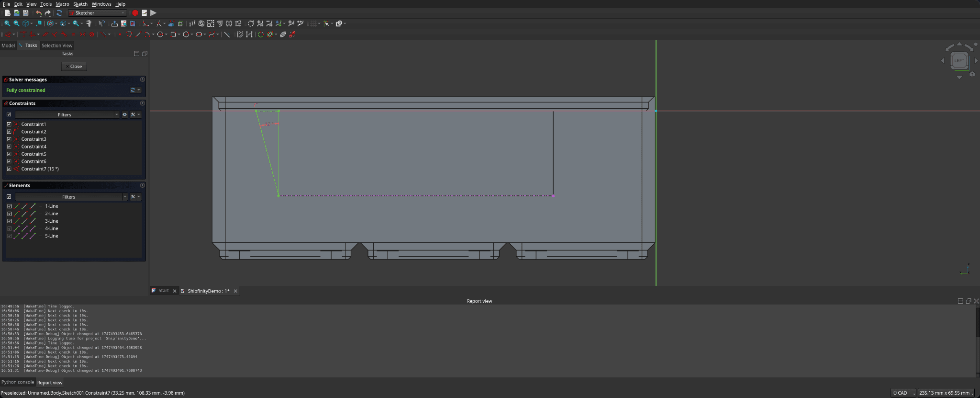Uncheck the Constraint4 checkbox
Viewport: 980px width, 398px height.
click(x=9, y=147)
